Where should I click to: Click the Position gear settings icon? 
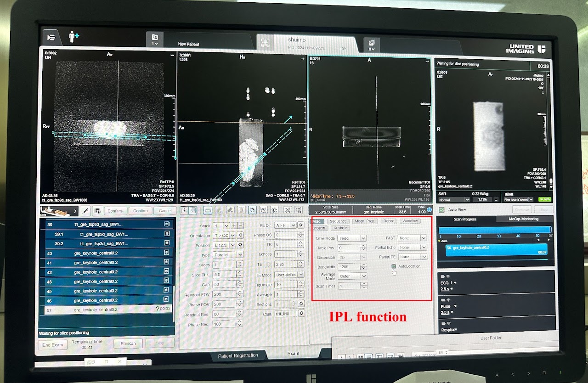[x=240, y=245]
